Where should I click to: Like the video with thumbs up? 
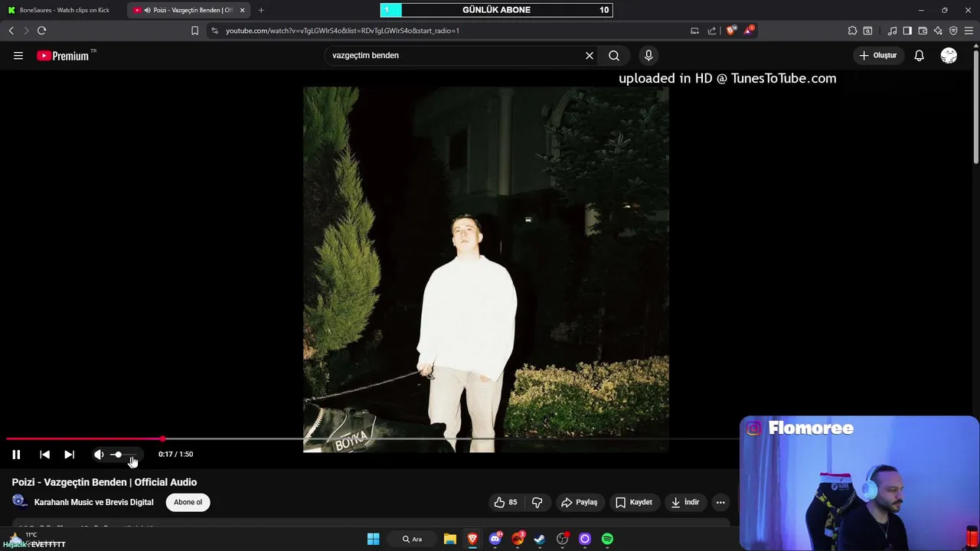(505, 502)
